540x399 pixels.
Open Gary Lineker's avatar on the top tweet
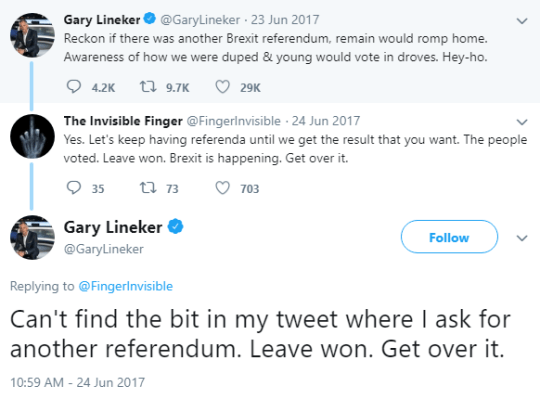[32, 35]
